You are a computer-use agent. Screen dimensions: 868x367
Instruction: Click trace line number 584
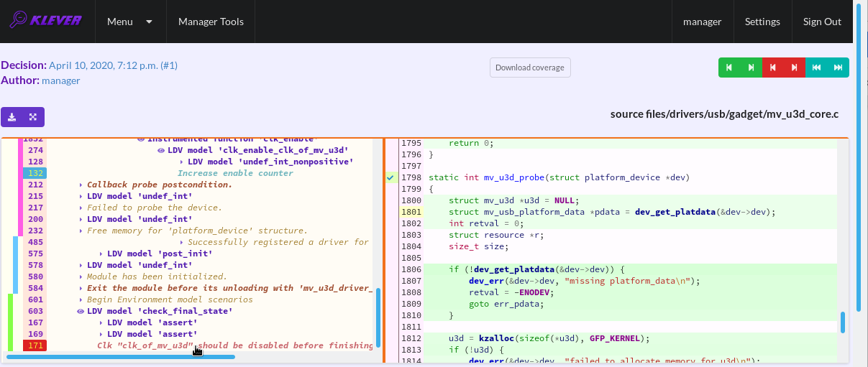[x=36, y=288]
